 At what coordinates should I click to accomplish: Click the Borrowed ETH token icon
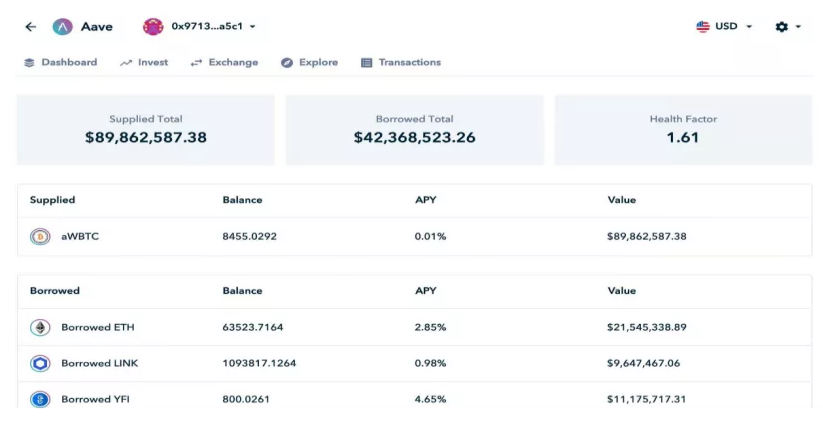pos(40,327)
